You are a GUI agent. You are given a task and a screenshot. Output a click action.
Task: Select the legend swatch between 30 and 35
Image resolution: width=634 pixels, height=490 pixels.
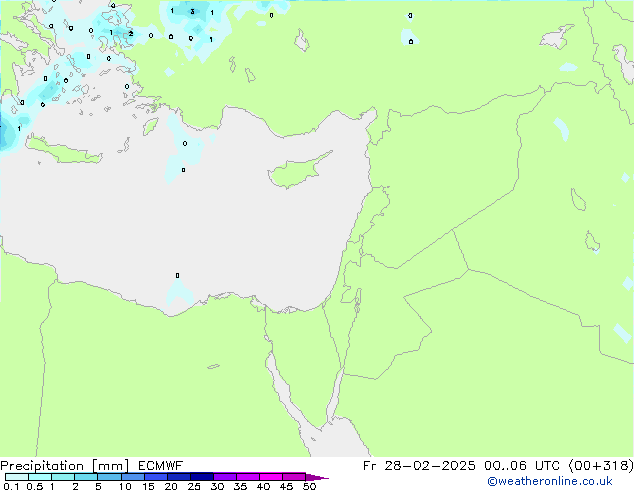coord(225,477)
